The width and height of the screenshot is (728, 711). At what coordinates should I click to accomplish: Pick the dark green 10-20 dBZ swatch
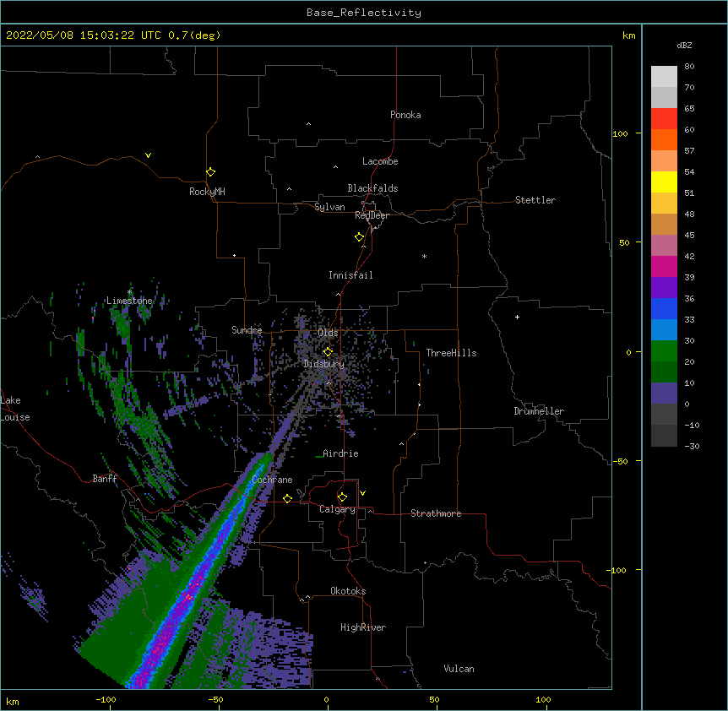tap(664, 372)
